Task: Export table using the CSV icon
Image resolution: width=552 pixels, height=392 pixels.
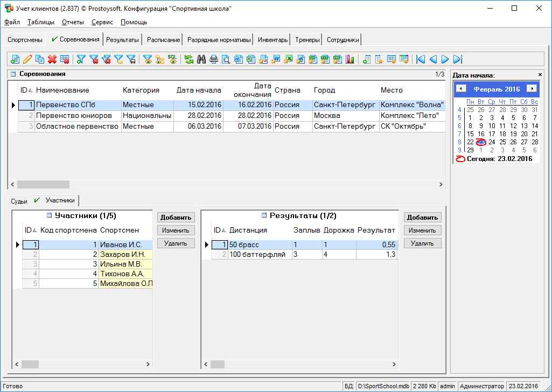Action: click(x=313, y=59)
